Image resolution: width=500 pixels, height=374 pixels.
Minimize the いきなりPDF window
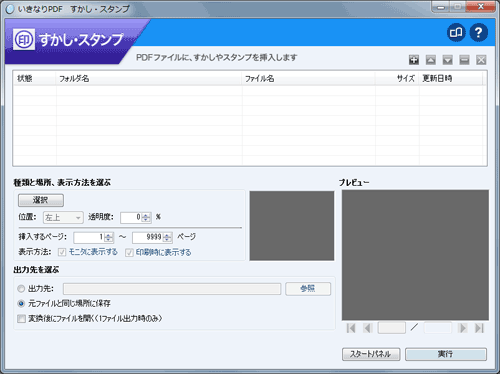coord(441,7)
